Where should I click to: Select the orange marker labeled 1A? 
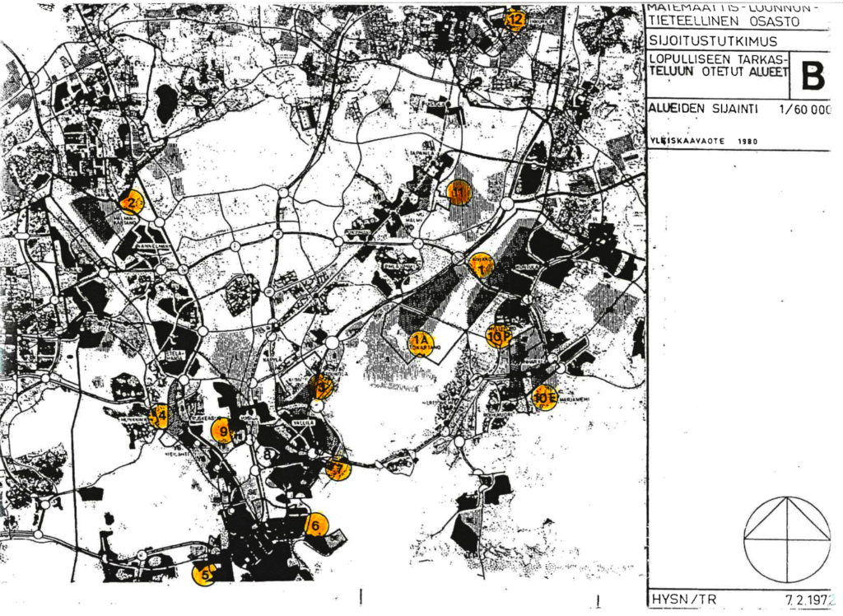point(420,342)
